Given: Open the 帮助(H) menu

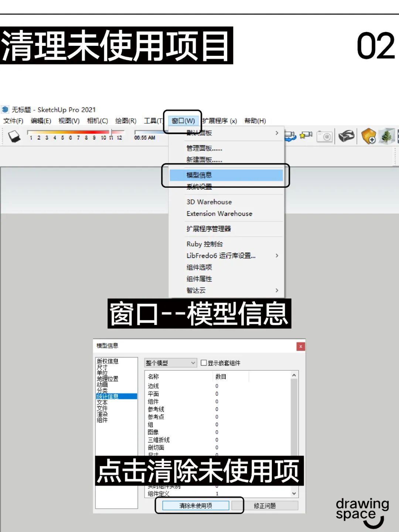Looking at the screenshot, I should tap(255, 121).
